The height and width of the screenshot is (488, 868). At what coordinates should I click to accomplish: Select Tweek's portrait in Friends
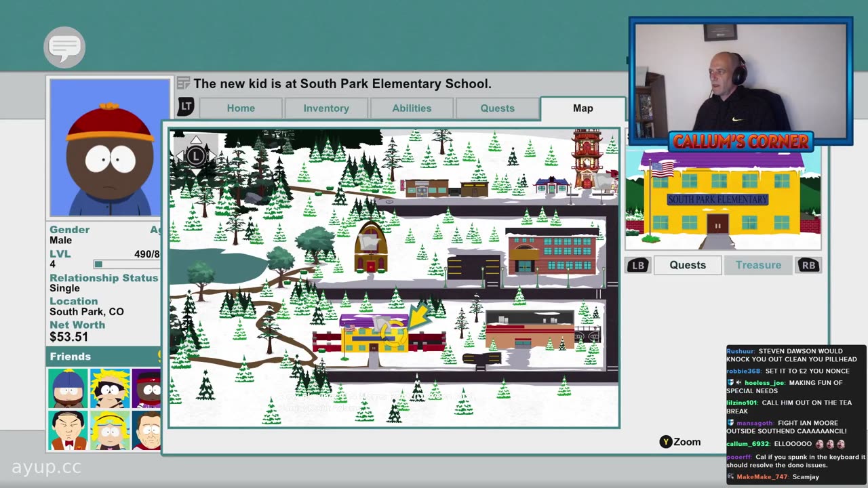(x=110, y=388)
